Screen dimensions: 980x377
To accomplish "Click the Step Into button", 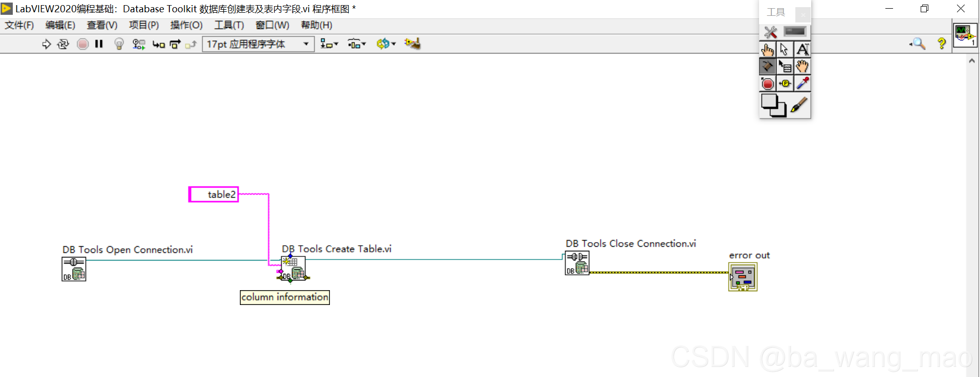I will pos(159,44).
